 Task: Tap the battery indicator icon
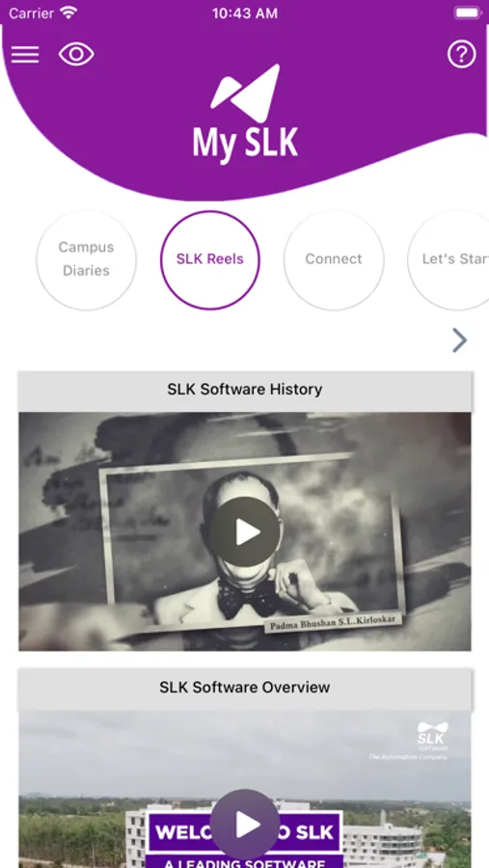point(468,13)
